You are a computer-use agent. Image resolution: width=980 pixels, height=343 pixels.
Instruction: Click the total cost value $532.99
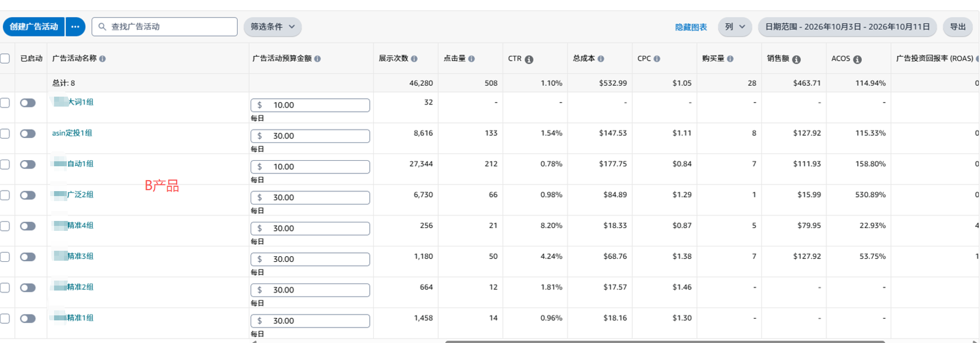click(613, 83)
